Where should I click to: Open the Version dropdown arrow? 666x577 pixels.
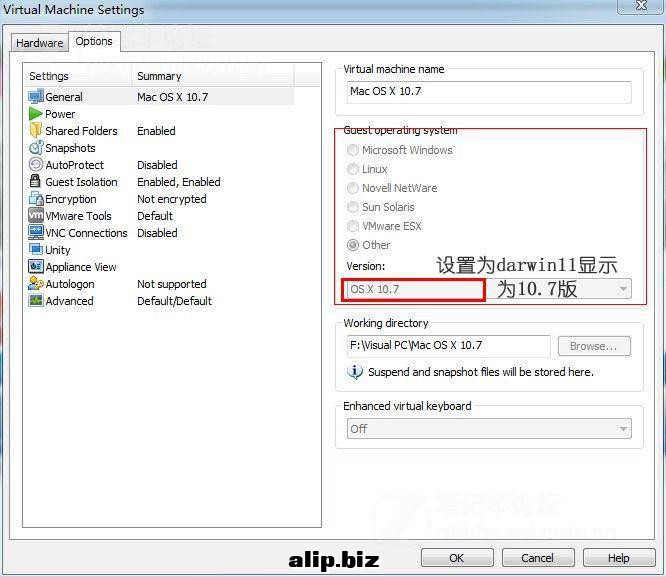tap(623, 289)
